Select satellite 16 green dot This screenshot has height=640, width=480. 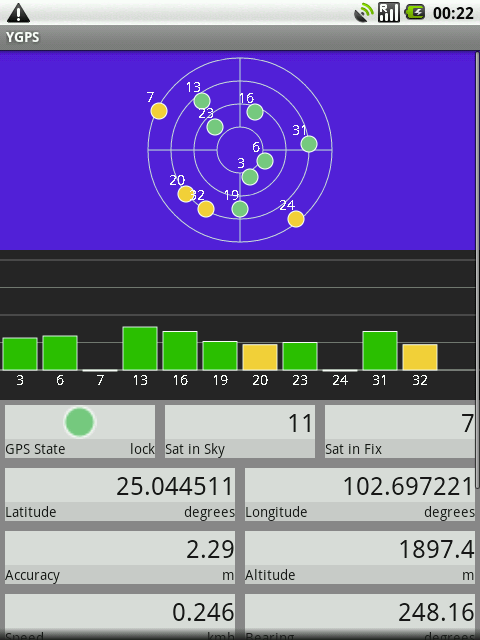coord(255,112)
